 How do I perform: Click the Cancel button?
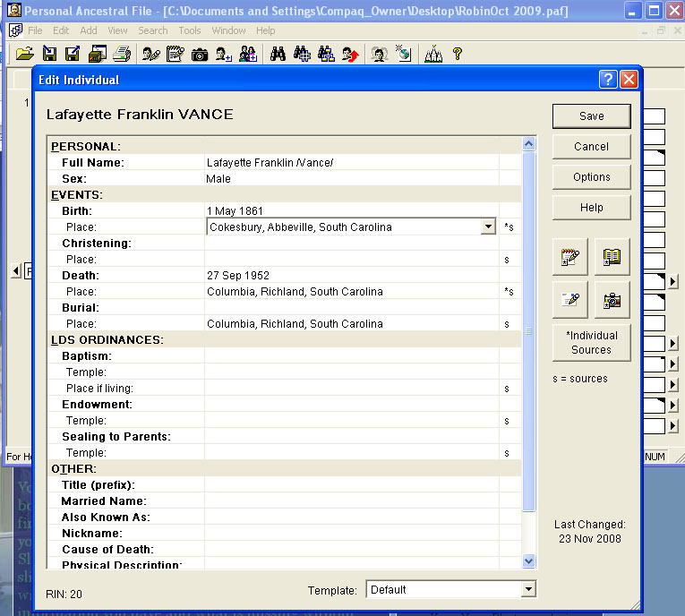point(592,146)
